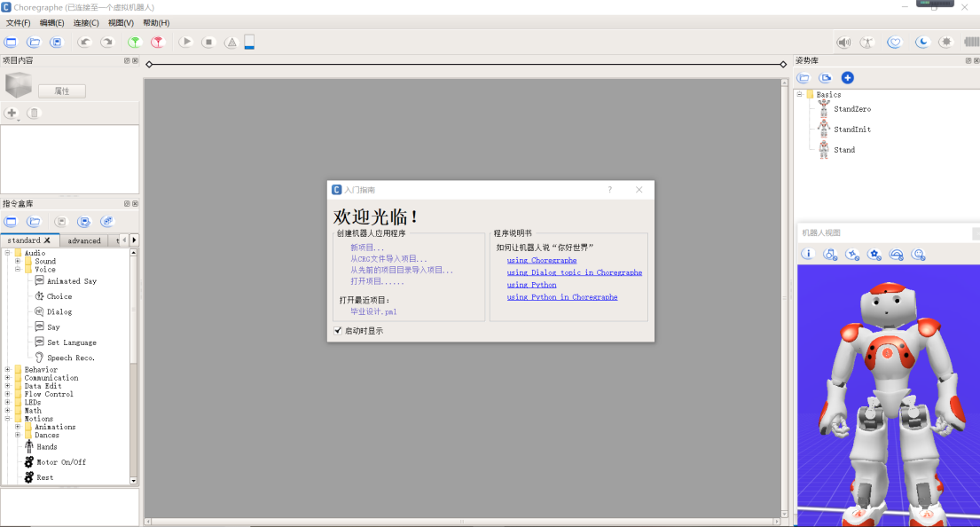
Task: Click using Dialog topic in Choregraphe link
Action: pos(575,272)
